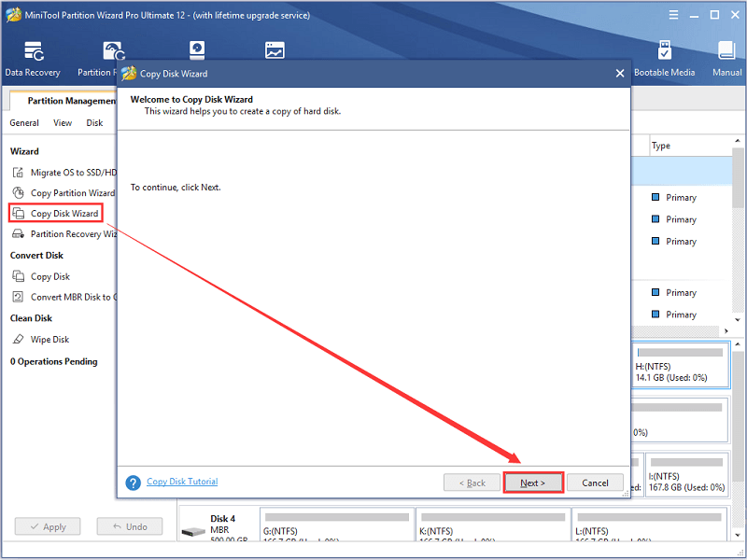The image size is (747, 560).
Task: Click the Copy Partition Wizard icon
Action: (x=18, y=193)
